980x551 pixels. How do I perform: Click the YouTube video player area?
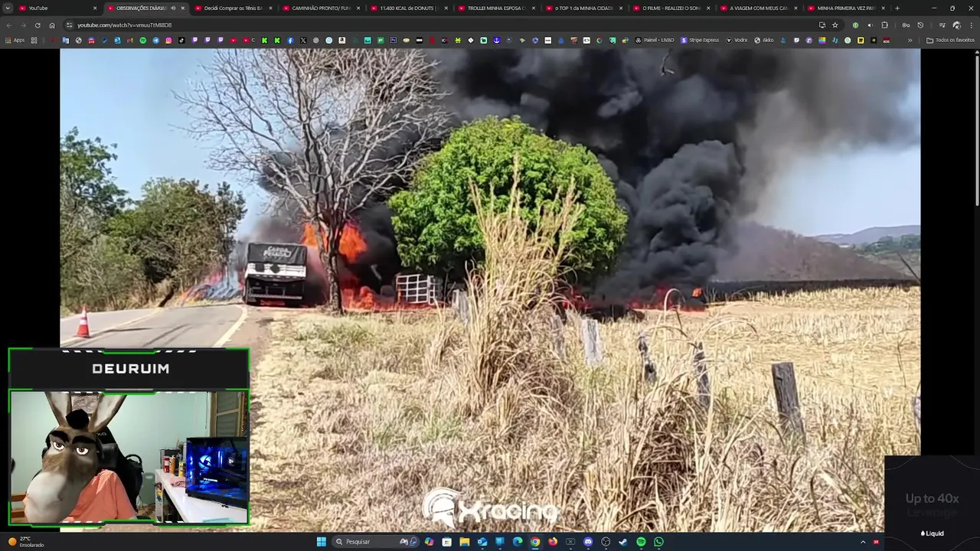[490, 290]
